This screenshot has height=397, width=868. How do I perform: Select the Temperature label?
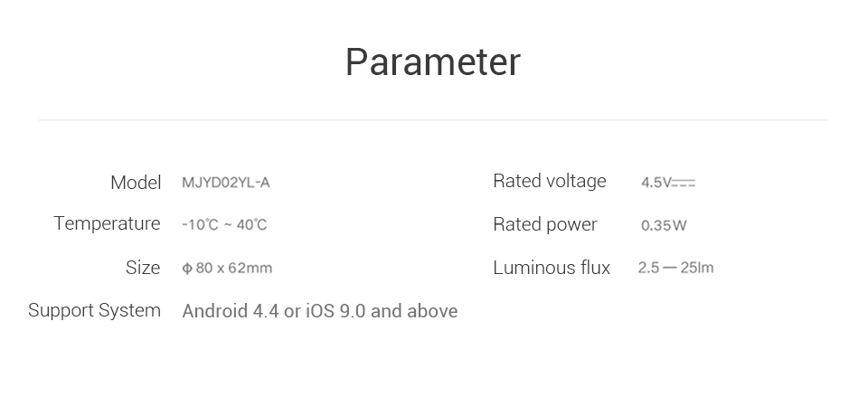pos(107,223)
